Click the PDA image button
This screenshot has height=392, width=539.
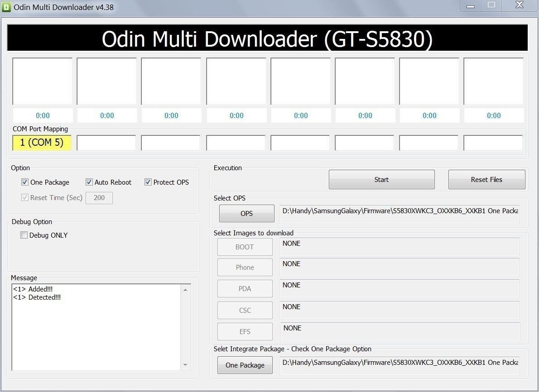tap(245, 289)
